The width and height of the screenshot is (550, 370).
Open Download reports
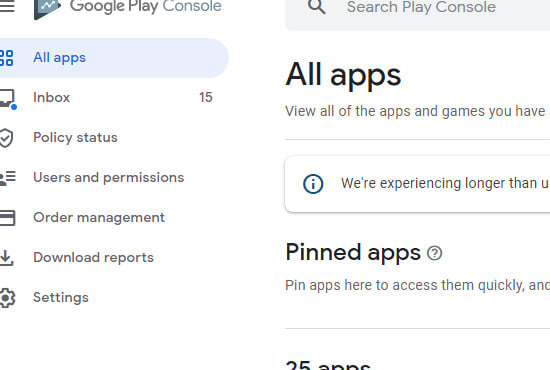(x=94, y=257)
